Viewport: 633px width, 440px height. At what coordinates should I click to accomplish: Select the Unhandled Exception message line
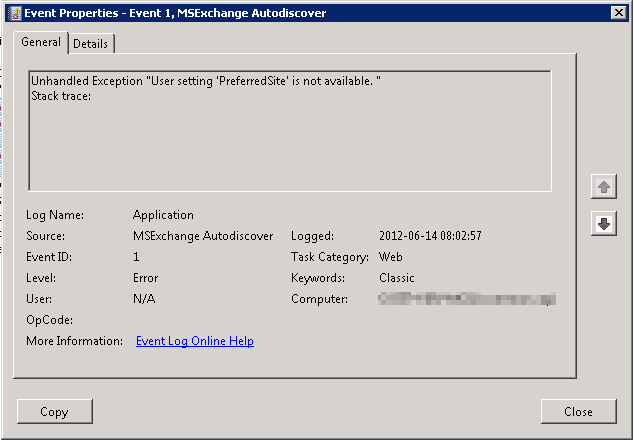[206, 81]
